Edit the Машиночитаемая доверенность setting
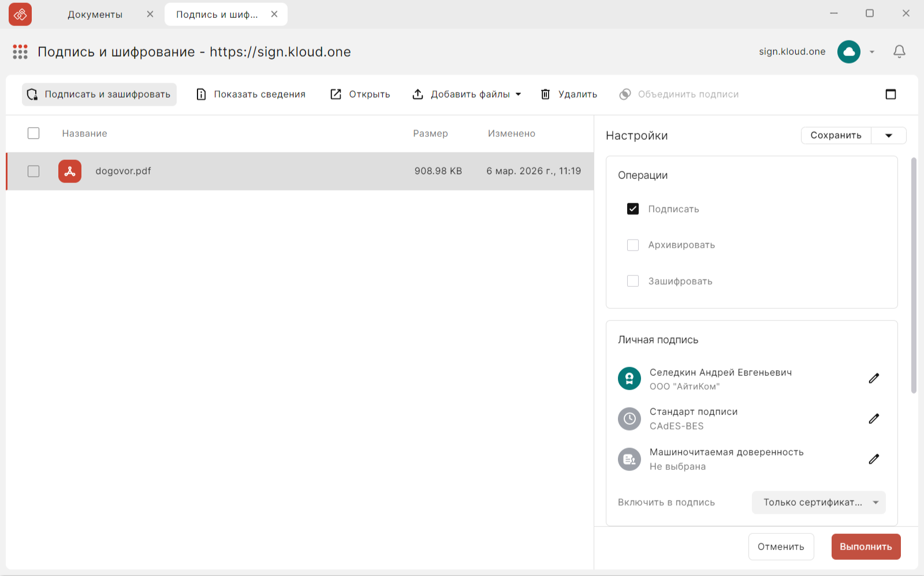Image resolution: width=924 pixels, height=576 pixels. [x=874, y=459]
